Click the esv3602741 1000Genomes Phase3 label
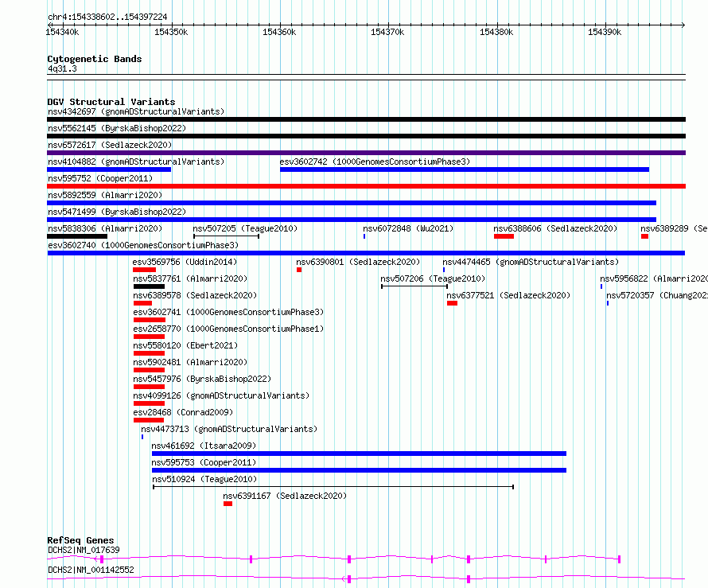The height and width of the screenshot is (588, 708). tap(228, 312)
